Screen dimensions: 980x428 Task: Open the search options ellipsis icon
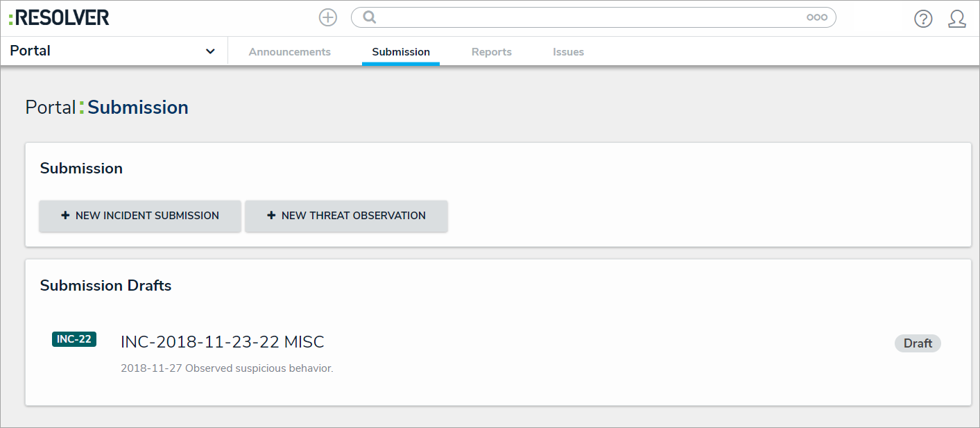pos(816,17)
